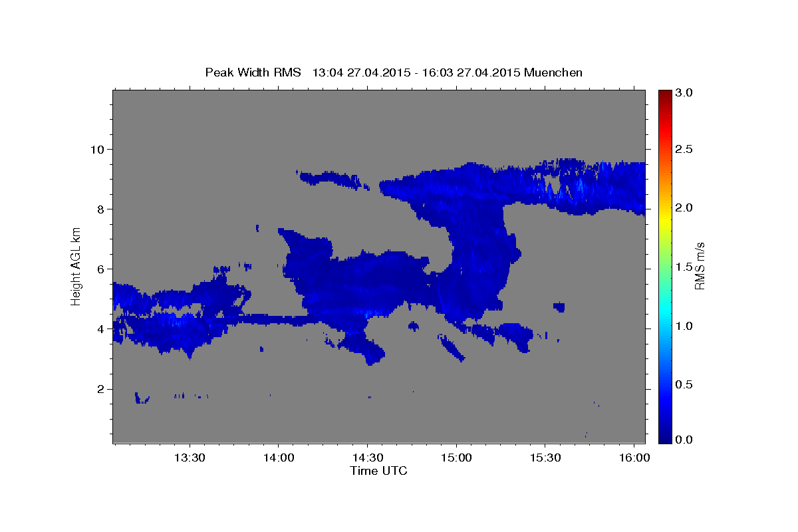798x532 pixels.
Task: Click the "RMS m/s" colorbar label
Action: click(x=699, y=266)
